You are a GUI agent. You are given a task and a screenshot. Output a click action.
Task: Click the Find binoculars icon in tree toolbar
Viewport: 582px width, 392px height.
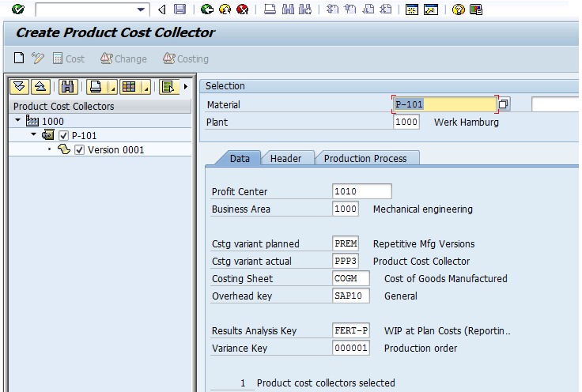(x=68, y=86)
